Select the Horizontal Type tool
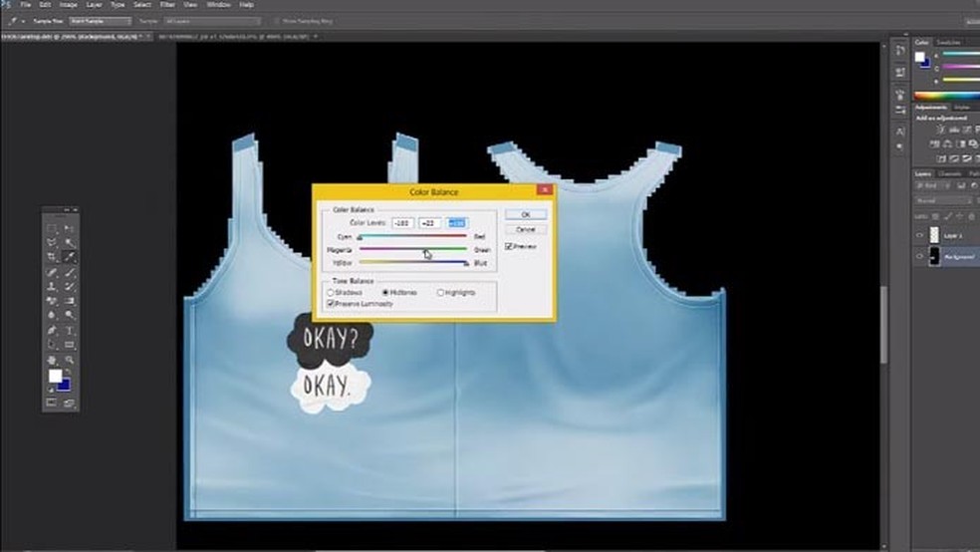Viewport: 980px width, 552px height. 69,330
